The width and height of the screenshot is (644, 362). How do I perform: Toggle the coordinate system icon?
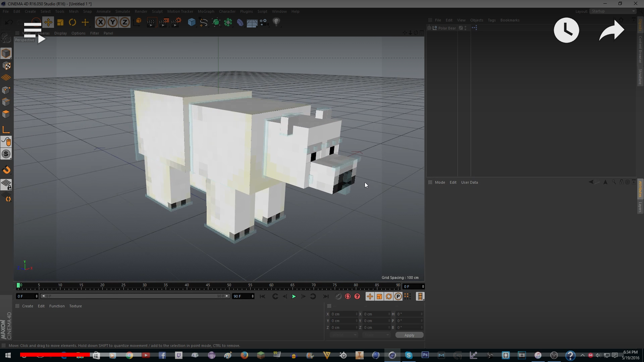point(138,22)
